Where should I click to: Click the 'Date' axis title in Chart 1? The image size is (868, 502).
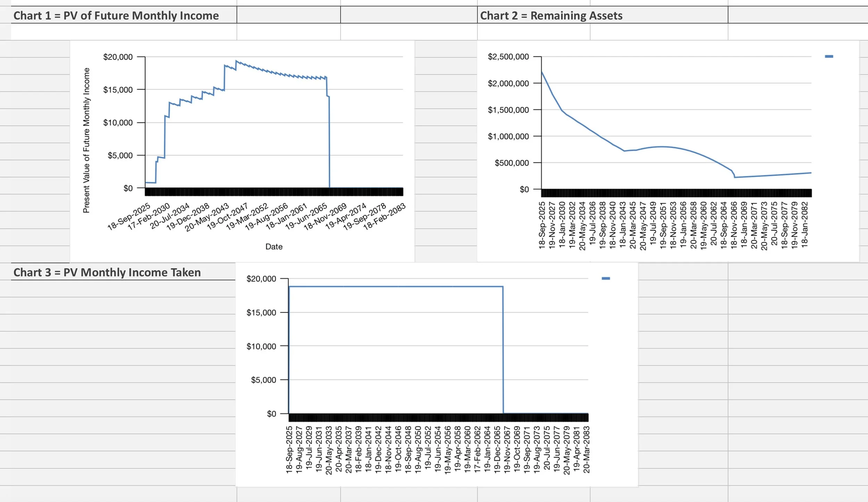[274, 247]
